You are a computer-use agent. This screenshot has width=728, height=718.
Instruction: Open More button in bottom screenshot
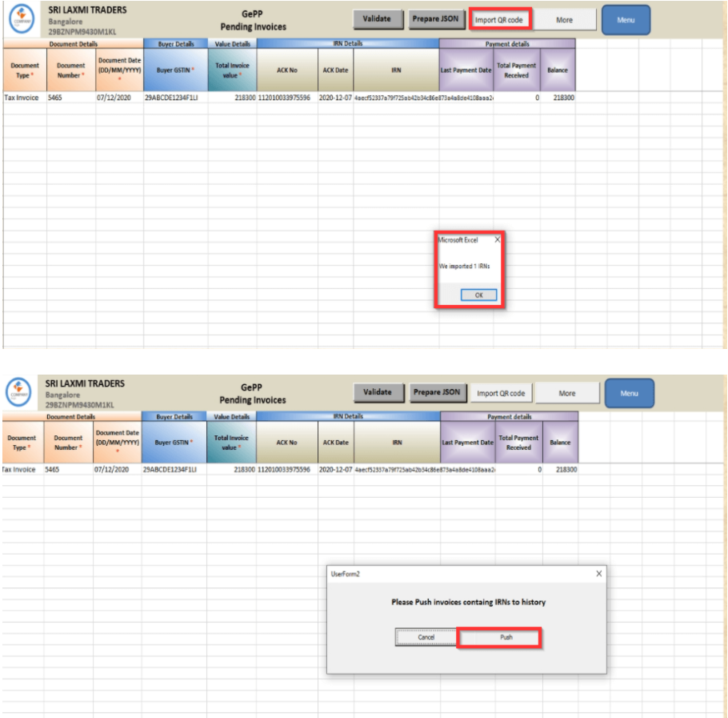(567, 393)
